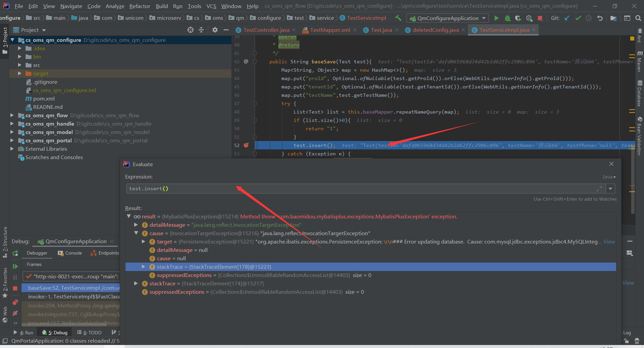Screen dimensions: 644x348
Task: Open the Database tool window on the right sidebar
Action: click(x=640, y=93)
